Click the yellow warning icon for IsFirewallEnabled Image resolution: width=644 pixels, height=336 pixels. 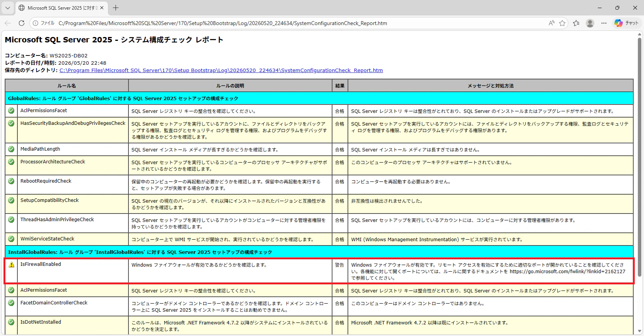[11, 264]
